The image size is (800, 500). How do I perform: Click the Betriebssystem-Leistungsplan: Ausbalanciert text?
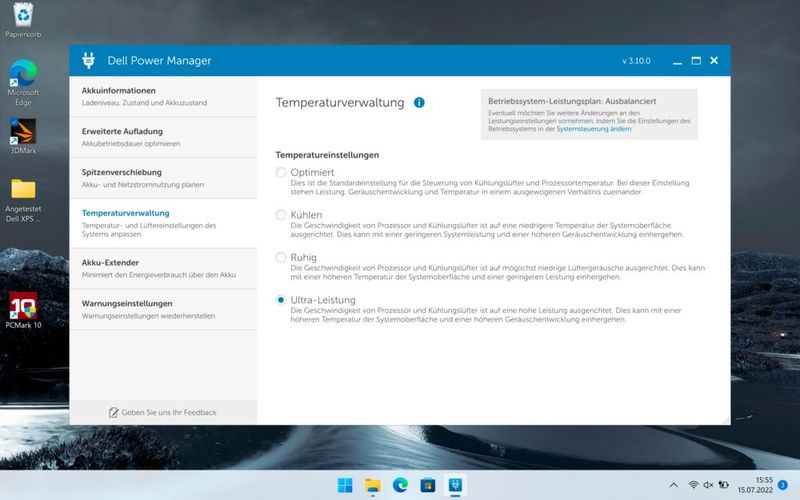(572, 101)
